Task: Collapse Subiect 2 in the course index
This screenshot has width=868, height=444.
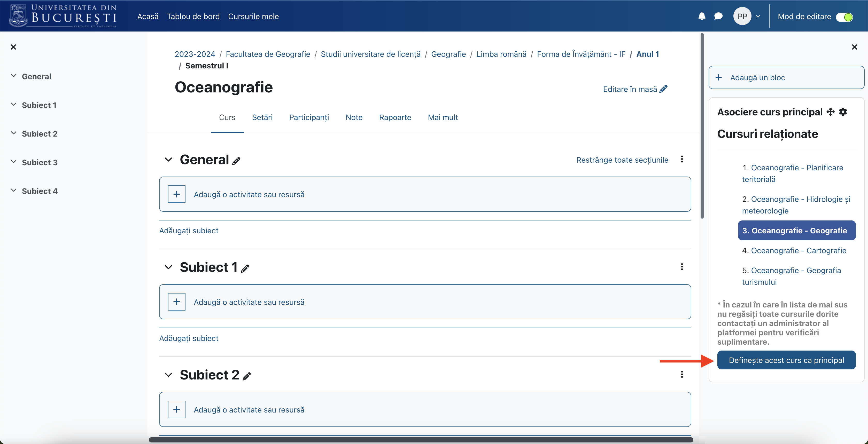Action: (13, 133)
